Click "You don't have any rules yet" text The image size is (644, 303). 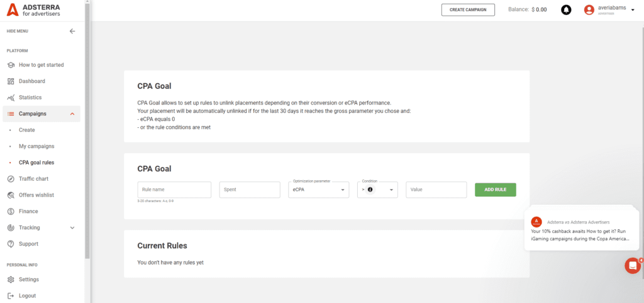click(x=170, y=262)
